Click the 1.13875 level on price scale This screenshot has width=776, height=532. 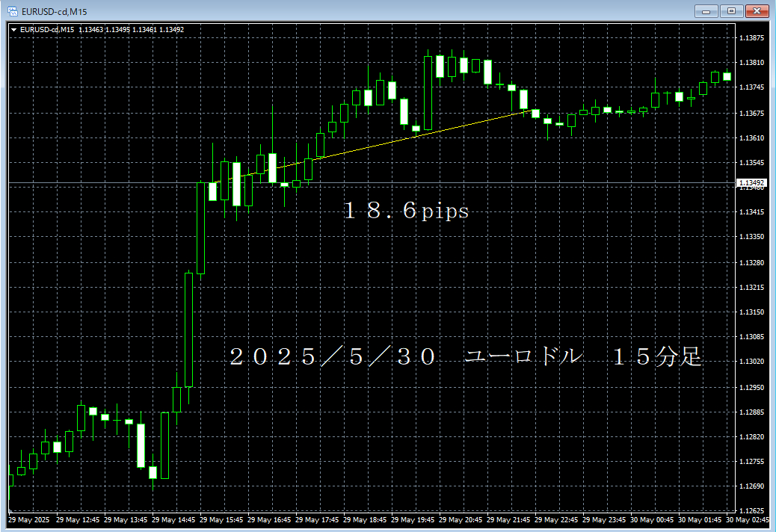click(x=751, y=38)
